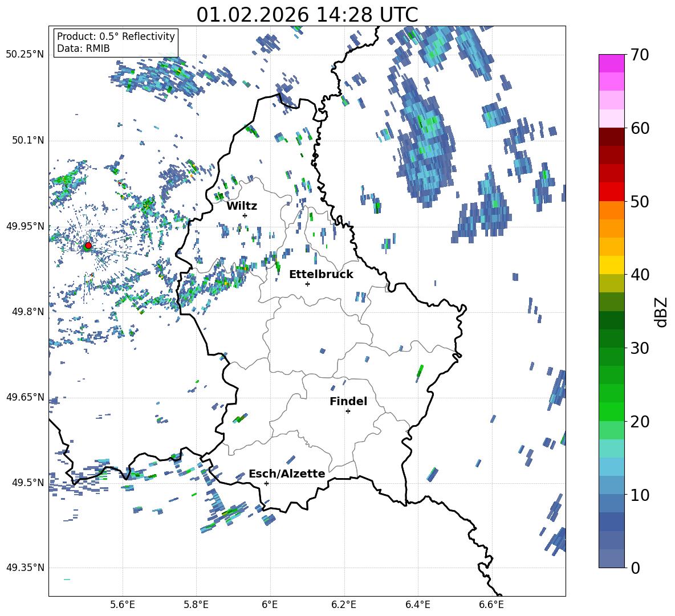675x616 pixels.
Task: Click the cross marker below Wiltz
Action: pyautogui.click(x=245, y=215)
